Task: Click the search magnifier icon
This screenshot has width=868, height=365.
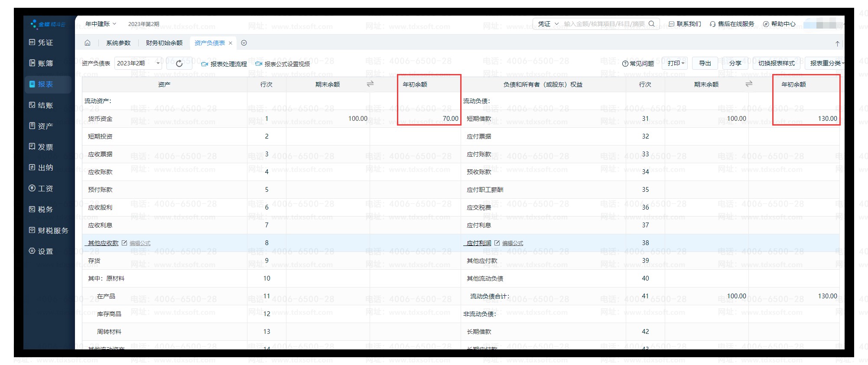Action: coord(651,24)
